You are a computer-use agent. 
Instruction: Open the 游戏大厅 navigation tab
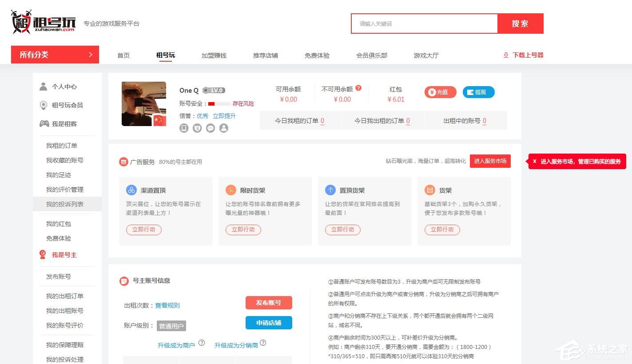(425, 55)
